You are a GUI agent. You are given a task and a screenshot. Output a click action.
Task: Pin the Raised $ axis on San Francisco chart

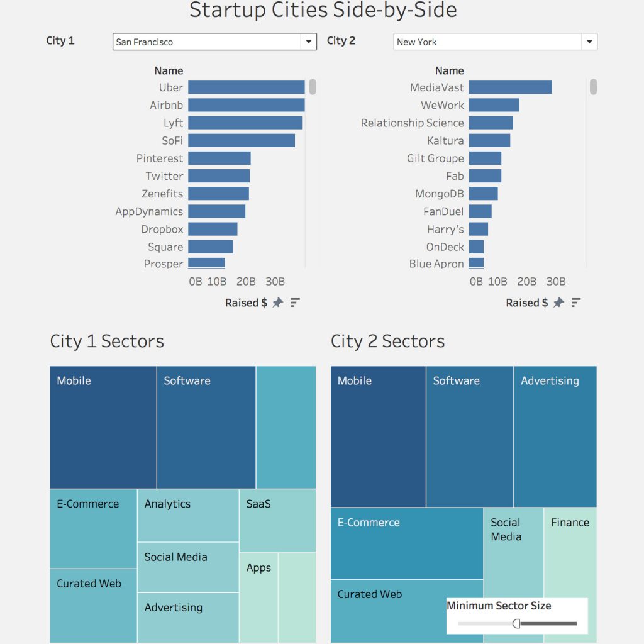(277, 303)
